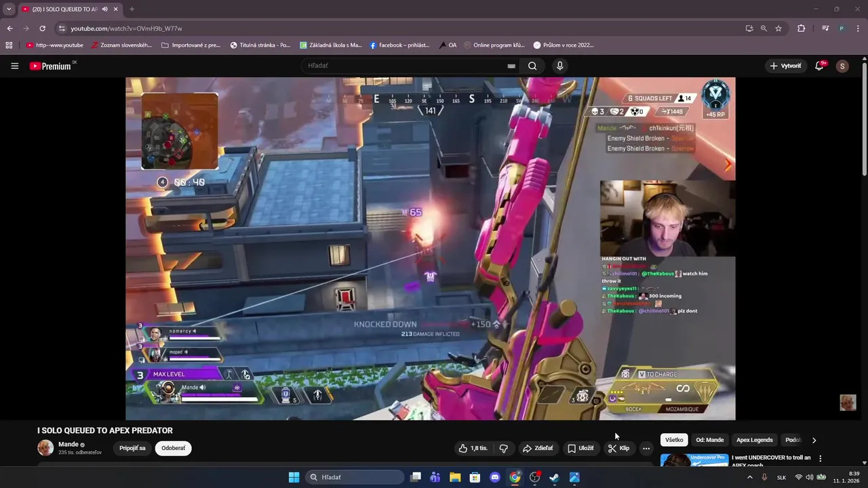Go back in the browser
The image size is (868, 488).
tap(9, 28)
